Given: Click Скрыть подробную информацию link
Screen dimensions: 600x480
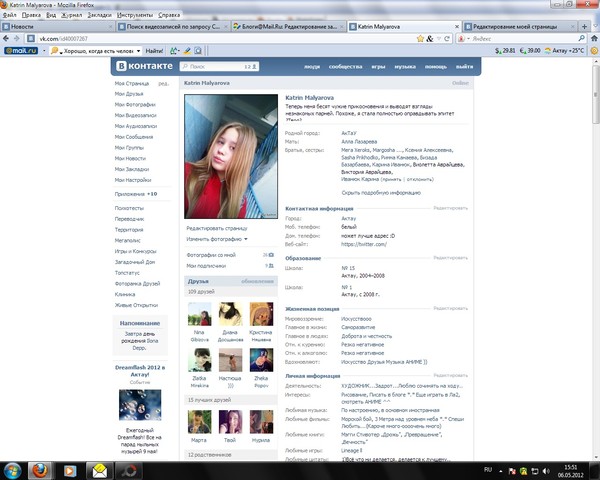Looking at the screenshot, I should coord(381,193).
